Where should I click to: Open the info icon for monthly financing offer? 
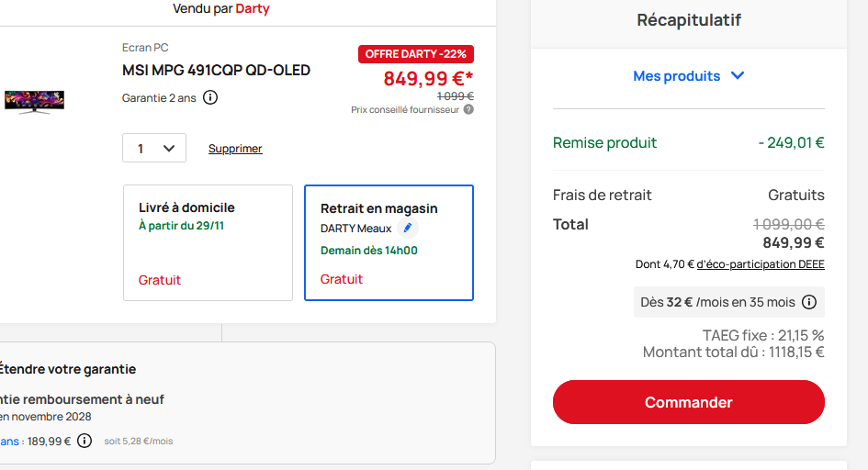(x=809, y=302)
